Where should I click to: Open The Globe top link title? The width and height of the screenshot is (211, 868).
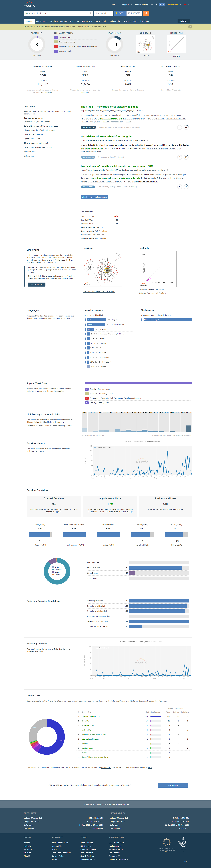[x=109, y=107]
